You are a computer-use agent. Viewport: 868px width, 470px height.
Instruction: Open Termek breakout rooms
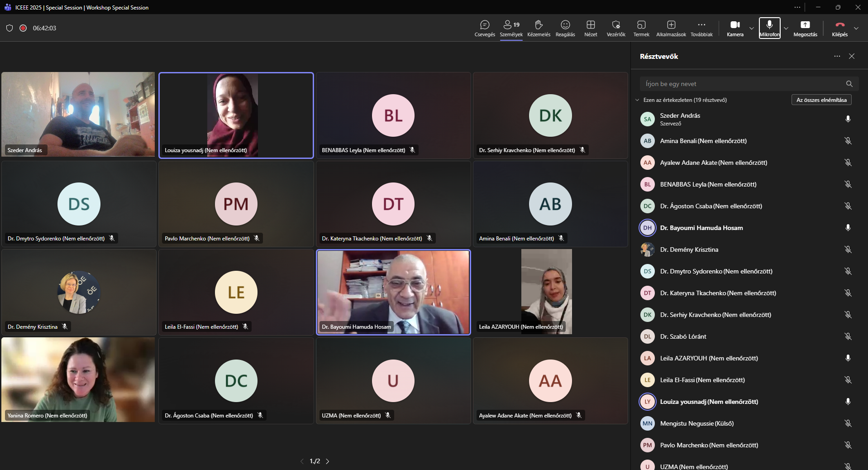641,28
